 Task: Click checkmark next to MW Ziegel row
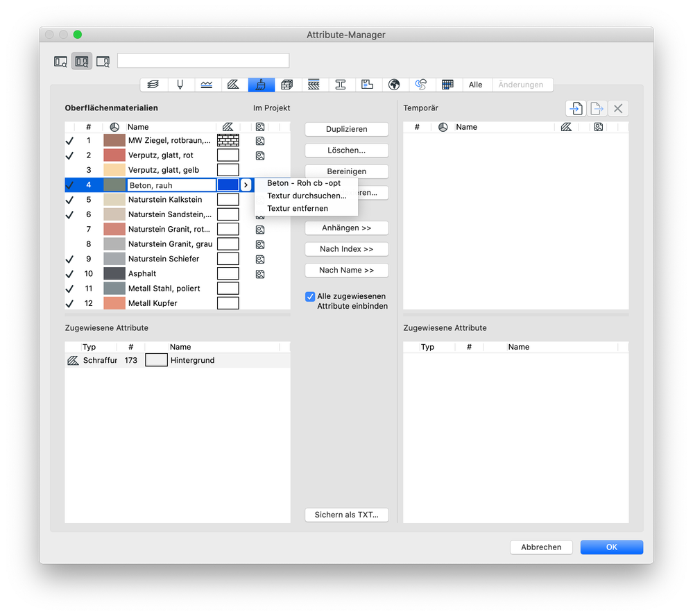point(69,141)
